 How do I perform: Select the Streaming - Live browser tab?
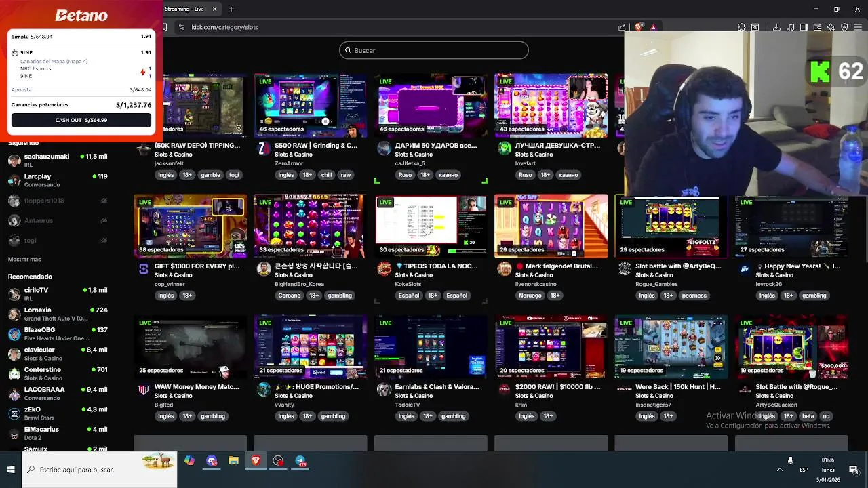click(x=192, y=9)
